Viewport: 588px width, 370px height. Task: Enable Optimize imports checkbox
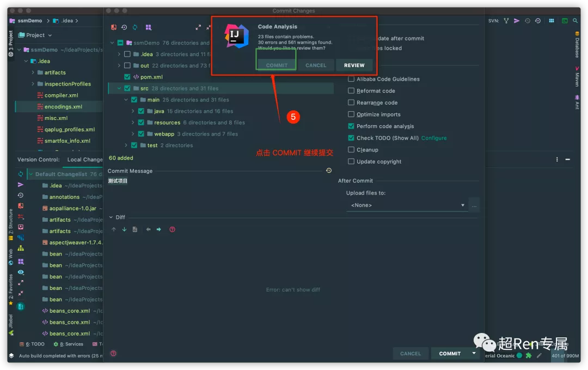click(x=351, y=114)
